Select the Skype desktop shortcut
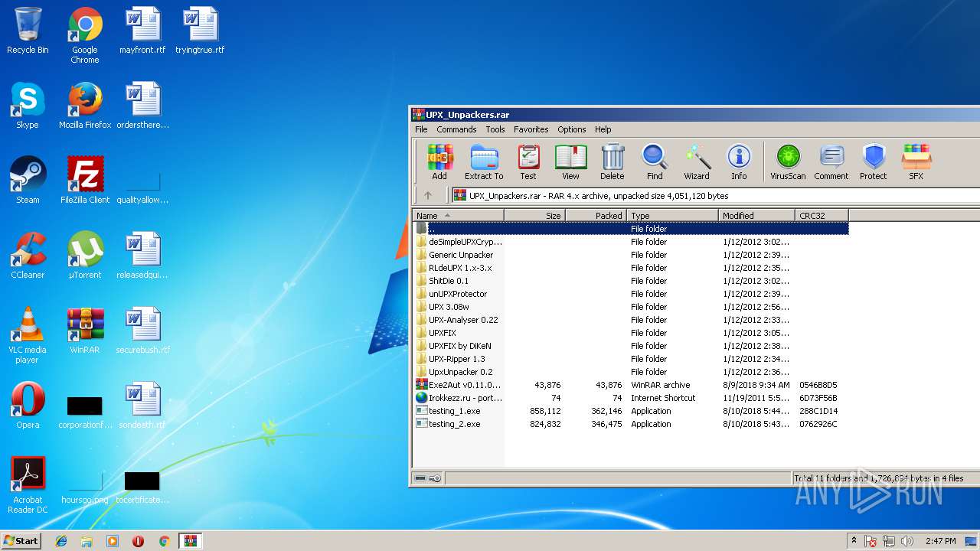 28,106
